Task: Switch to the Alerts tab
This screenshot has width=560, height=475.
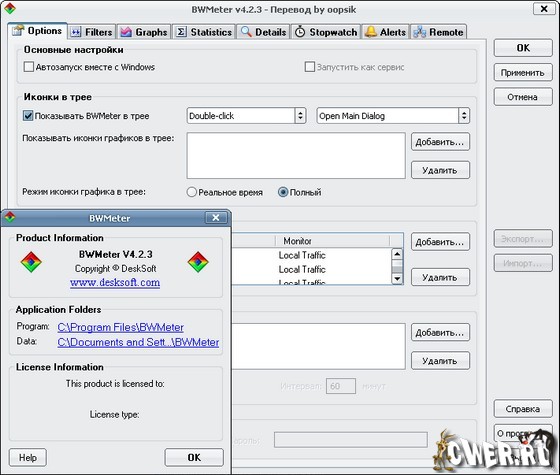Action: [x=386, y=32]
